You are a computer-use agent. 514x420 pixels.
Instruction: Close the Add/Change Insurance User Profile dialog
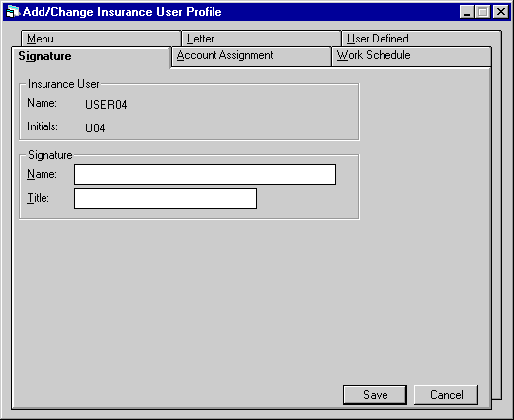point(501,12)
